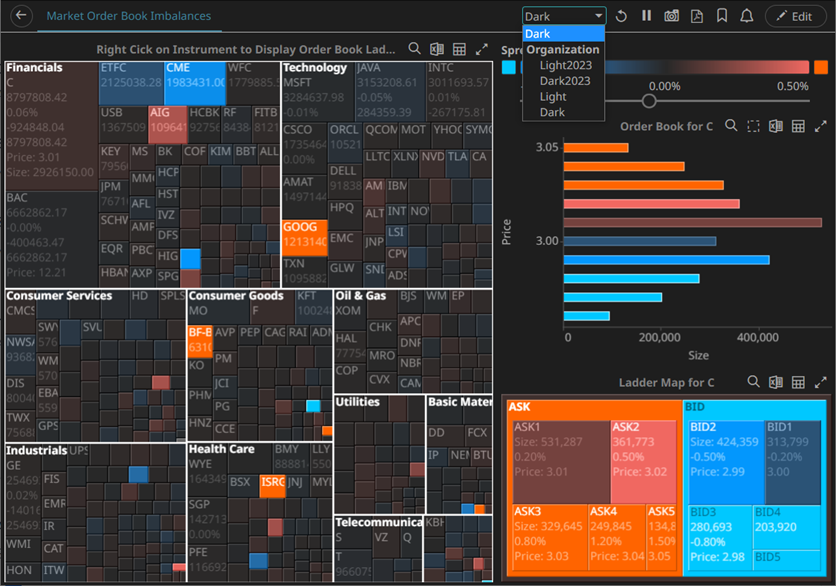Select the GOOG cell in Technology

click(304, 238)
